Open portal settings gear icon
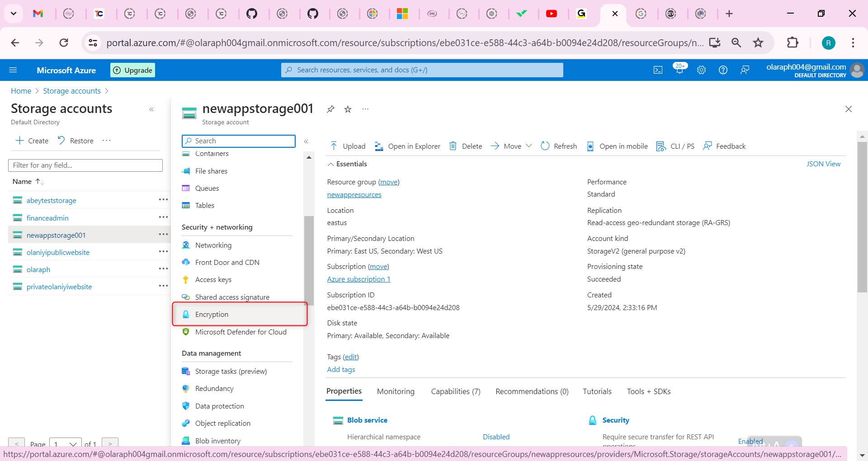 (x=701, y=70)
